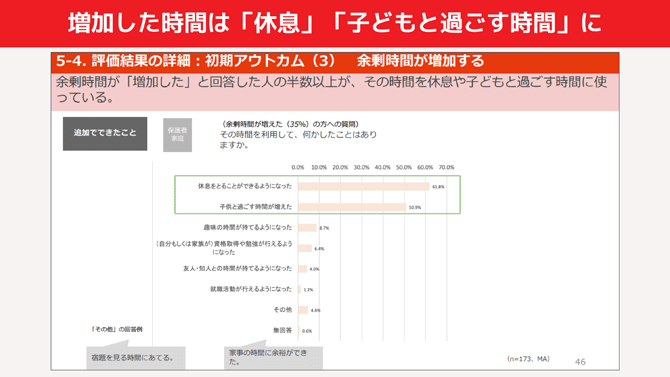Select the label "休息をとることができるようになった"

click(245, 186)
